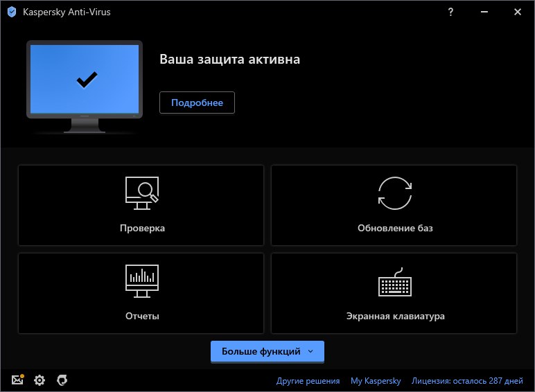Screen dimensions: 535x392
Task: Click the protection status monitor image
Action: click(x=85, y=87)
